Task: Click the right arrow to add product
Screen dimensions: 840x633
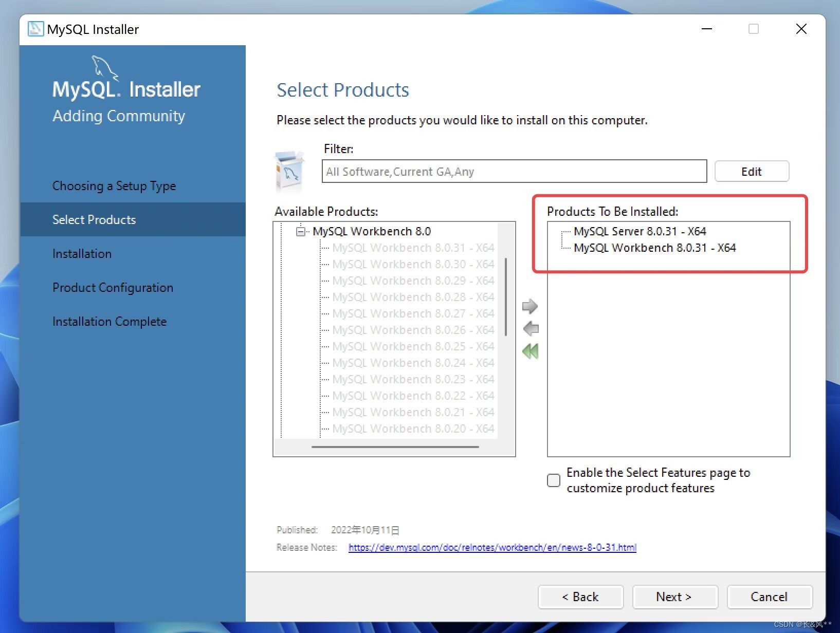Action: coord(530,307)
